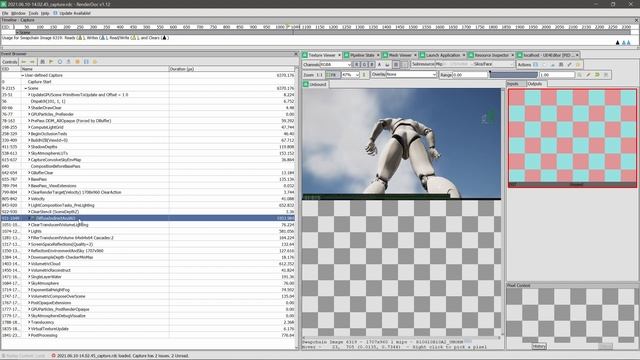Toggle the 1:1 zoom button
640x360 pixels.
(x=319, y=75)
